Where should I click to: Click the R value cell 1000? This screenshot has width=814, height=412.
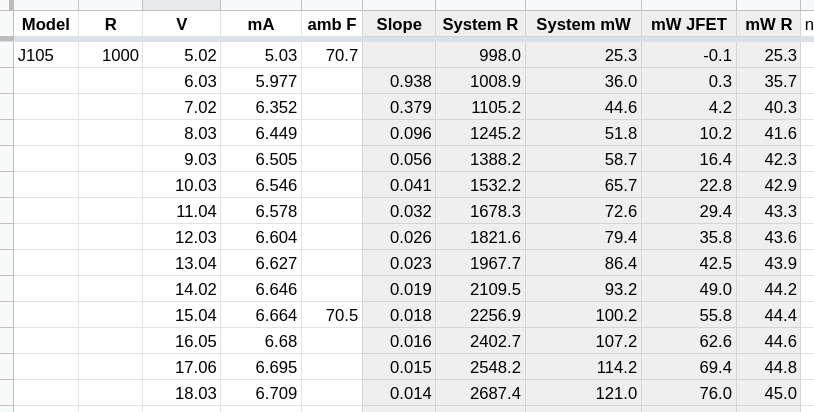111,55
